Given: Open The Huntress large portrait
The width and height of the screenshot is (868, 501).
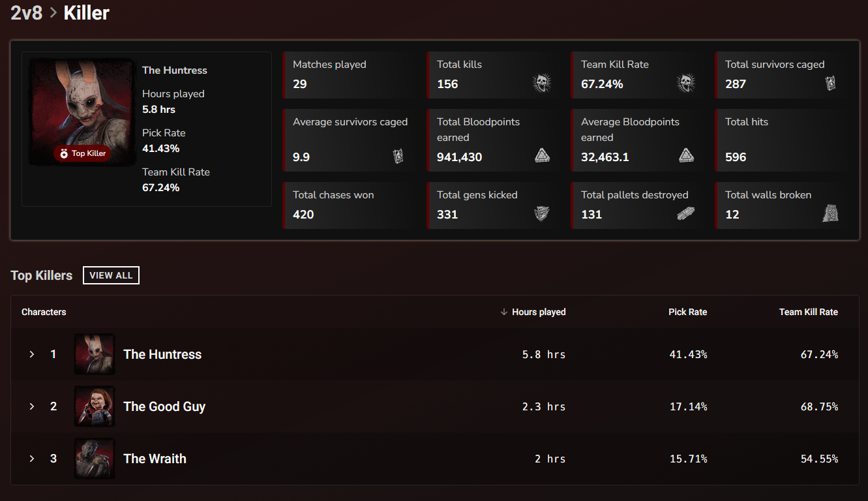Looking at the screenshot, I should (82, 112).
